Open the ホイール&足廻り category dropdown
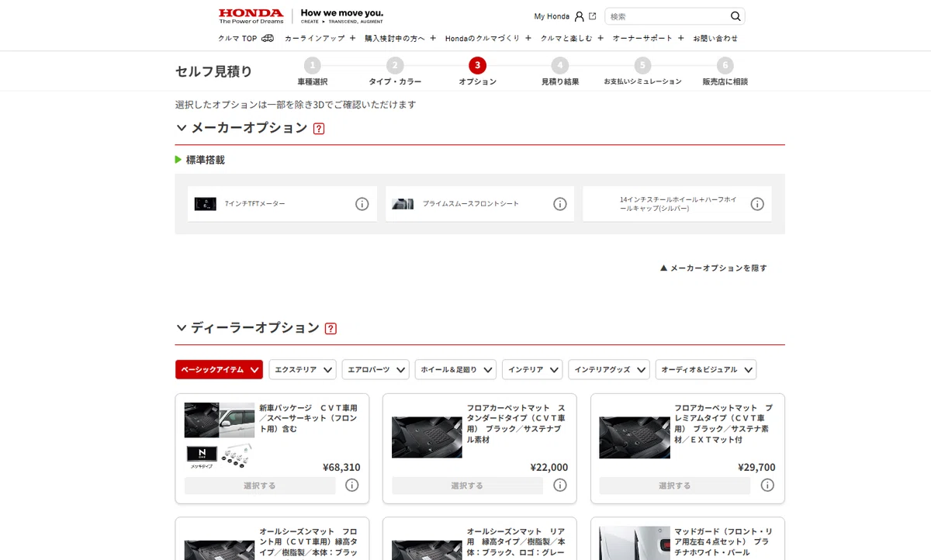The height and width of the screenshot is (560, 931). (x=455, y=370)
